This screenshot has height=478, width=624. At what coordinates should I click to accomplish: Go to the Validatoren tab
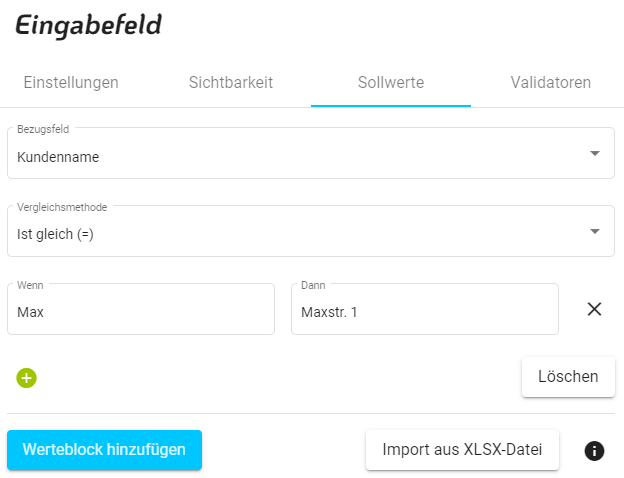(x=550, y=82)
